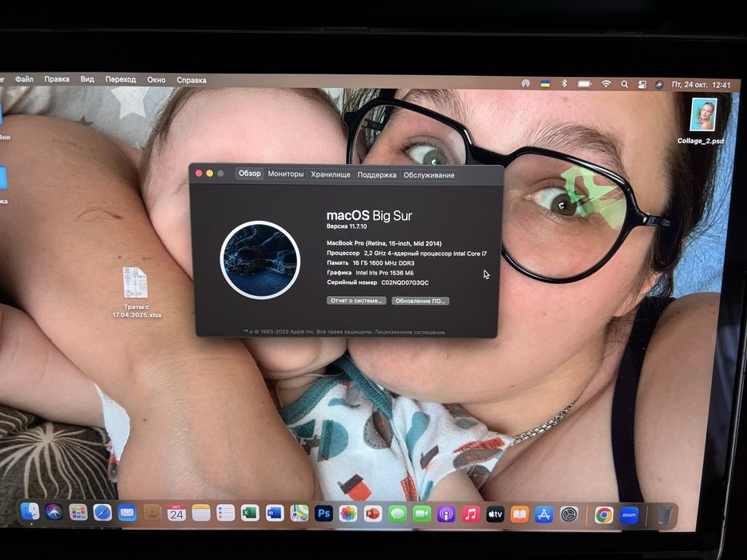Open the Окно menu
The width and height of the screenshot is (747, 560).
(156, 79)
